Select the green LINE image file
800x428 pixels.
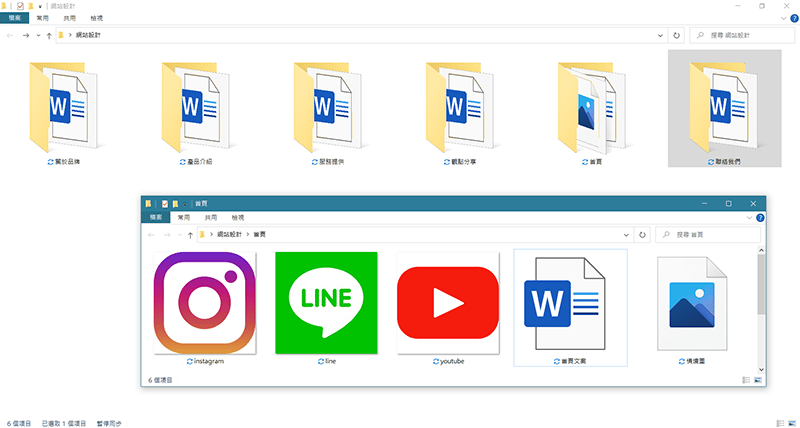(x=326, y=304)
